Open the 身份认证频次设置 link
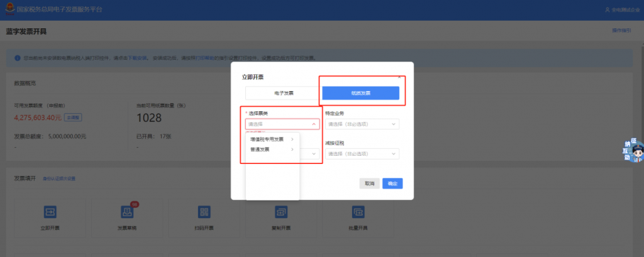The height and width of the screenshot is (257, 644). (59, 178)
